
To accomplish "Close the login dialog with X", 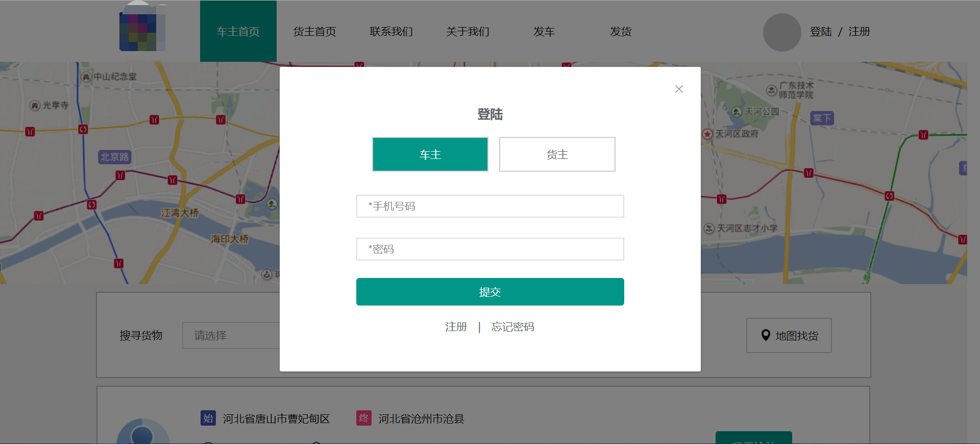I will pyautogui.click(x=679, y=89).
